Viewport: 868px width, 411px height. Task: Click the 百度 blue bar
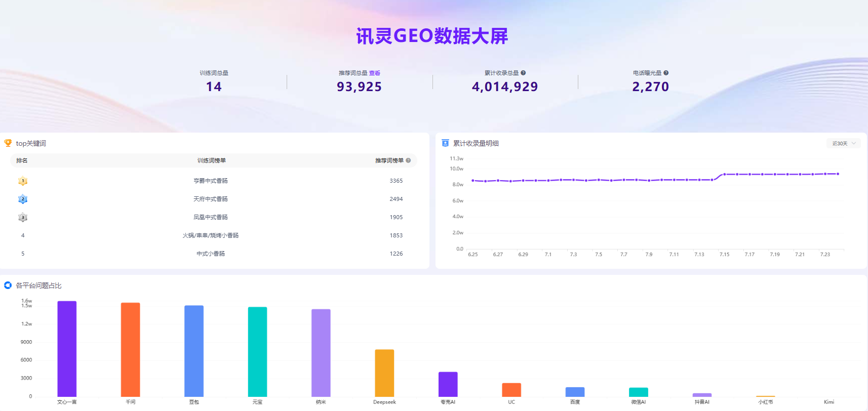[575, 392]
